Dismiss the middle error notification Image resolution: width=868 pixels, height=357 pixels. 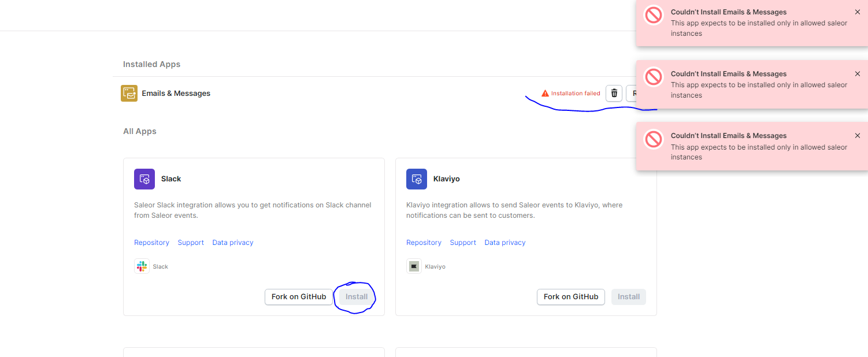click(x=858, y=73)
